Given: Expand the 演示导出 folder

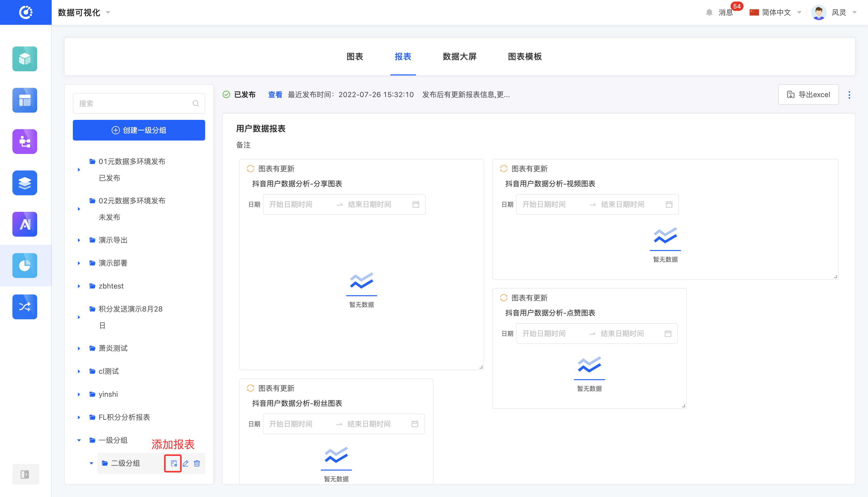Looking at the screenshot, I should tap(79, 240).
